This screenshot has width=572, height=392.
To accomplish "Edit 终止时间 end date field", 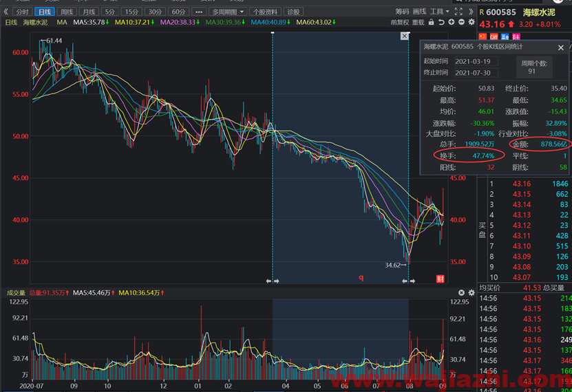I will point(476,72).
